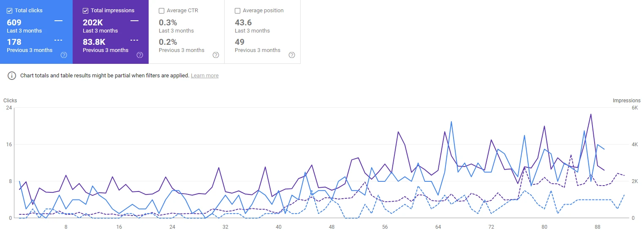The height and width of the screenshot is (238, 644).
Task: Click the 49 previous position value
Action: tap(240, 42)
